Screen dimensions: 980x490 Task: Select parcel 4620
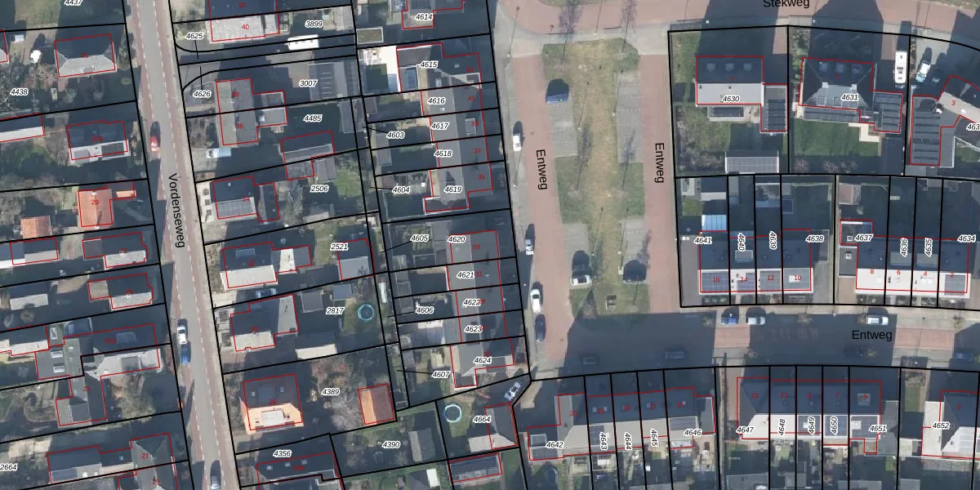457,239
